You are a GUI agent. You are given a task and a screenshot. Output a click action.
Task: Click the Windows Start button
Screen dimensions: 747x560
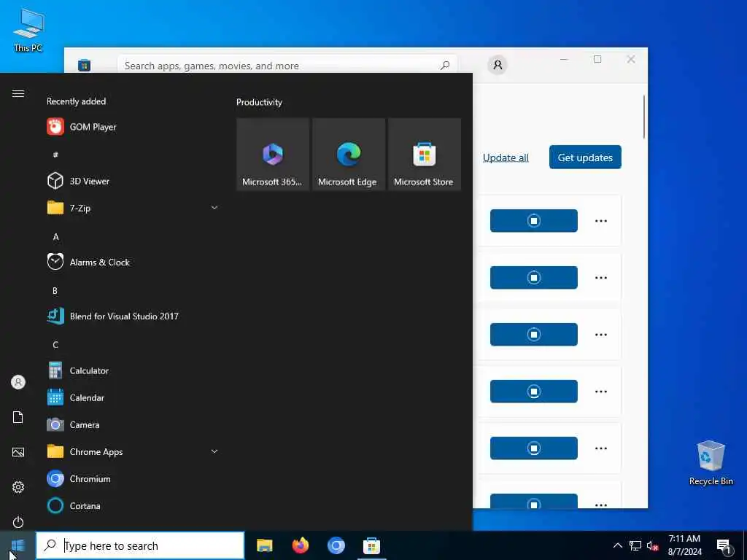(18, 545)
